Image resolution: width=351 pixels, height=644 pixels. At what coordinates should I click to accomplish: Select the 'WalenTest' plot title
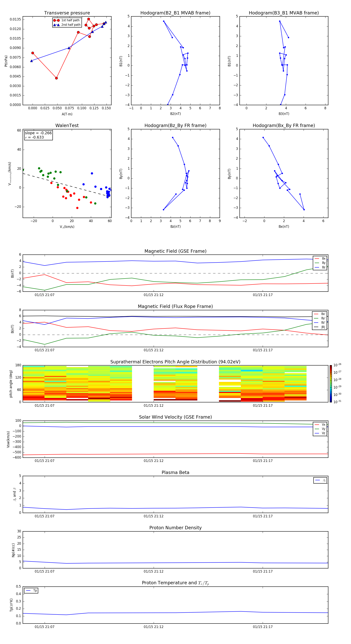click(67, 125)
